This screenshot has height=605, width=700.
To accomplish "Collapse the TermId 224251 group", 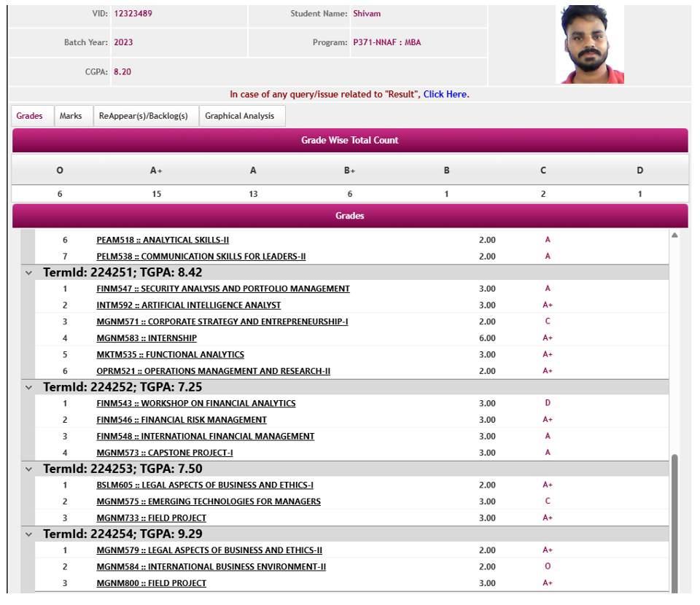I will tap(29, 273).
